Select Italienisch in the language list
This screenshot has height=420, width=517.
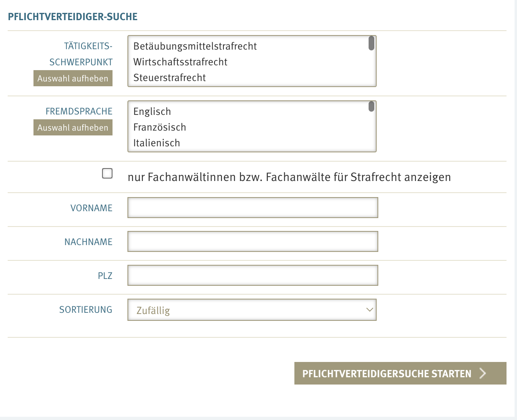point(156,142)
